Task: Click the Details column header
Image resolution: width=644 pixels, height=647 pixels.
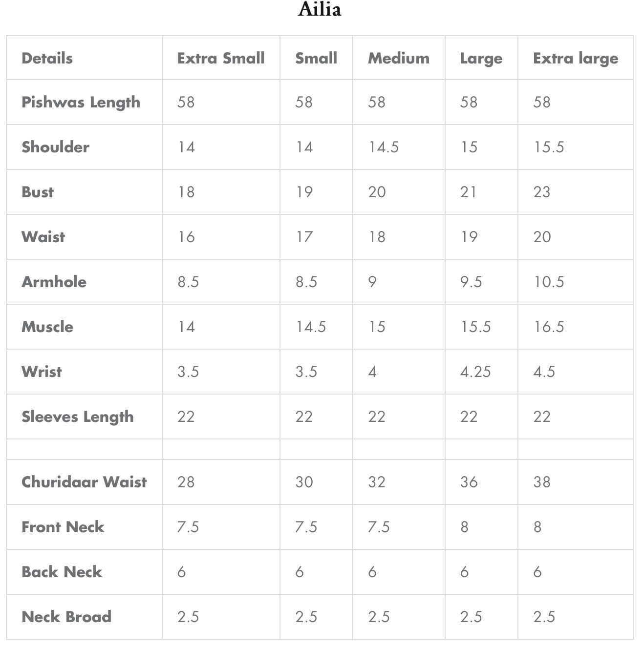Action: click(x=47, y=58)
